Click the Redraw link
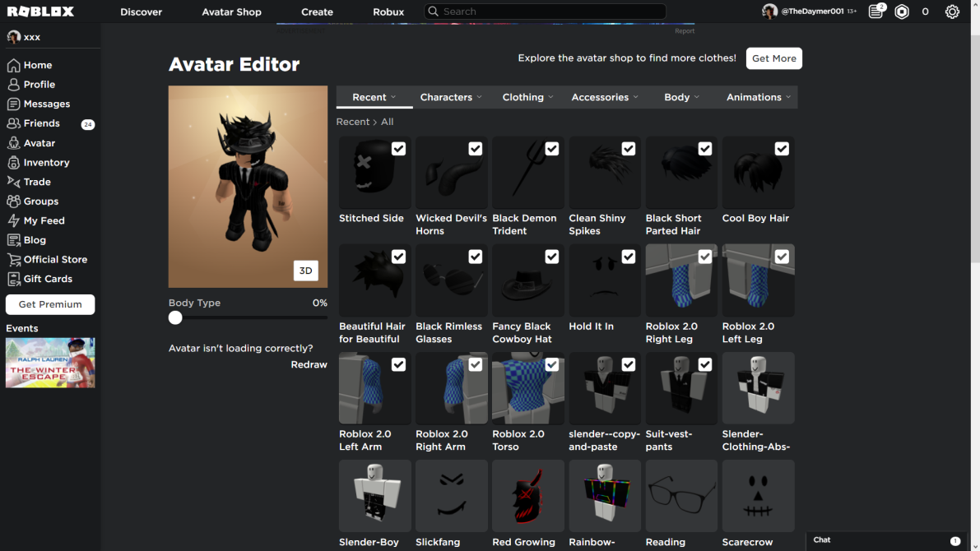Screen dimensions: 980x551 click(309, 365)
